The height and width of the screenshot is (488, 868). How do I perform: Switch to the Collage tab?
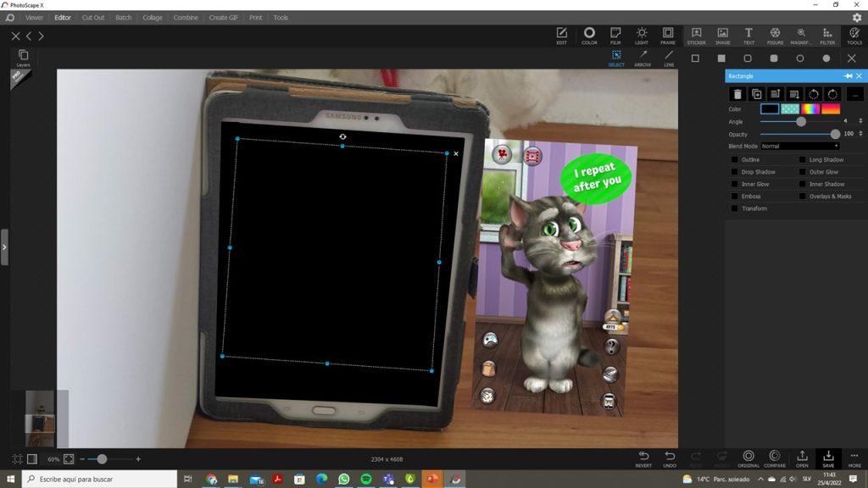tap(153, 18)
